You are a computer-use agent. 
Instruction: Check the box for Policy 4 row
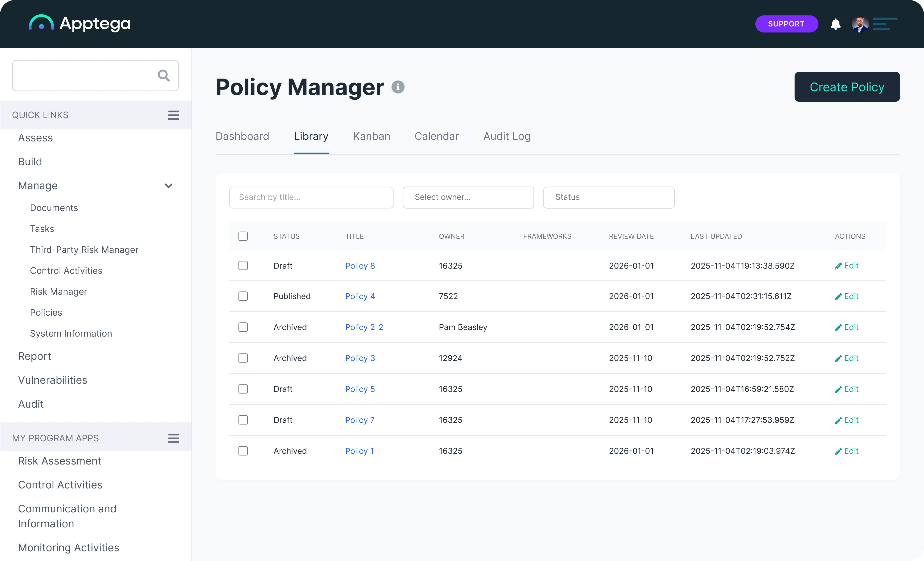point(243,296)
